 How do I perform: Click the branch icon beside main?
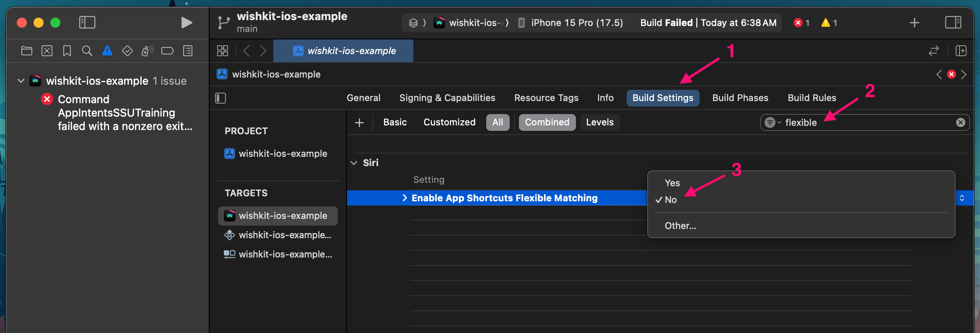click(x=224, y=23)
